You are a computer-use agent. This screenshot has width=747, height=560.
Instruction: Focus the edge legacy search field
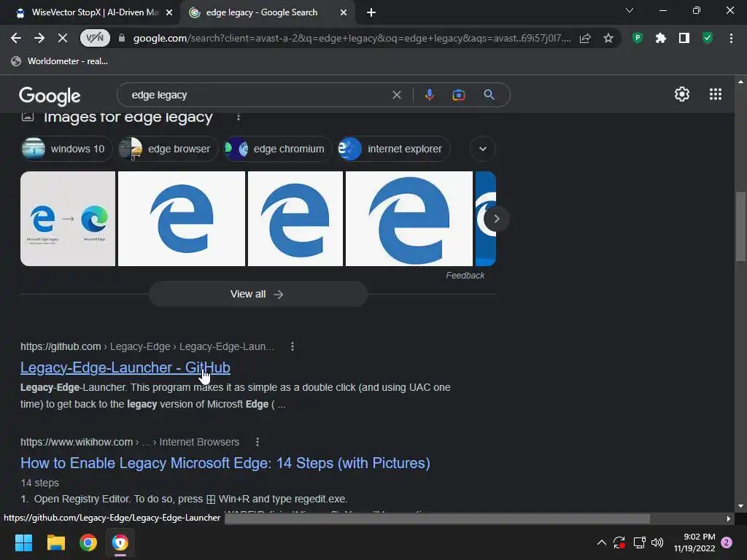point(258,95)
